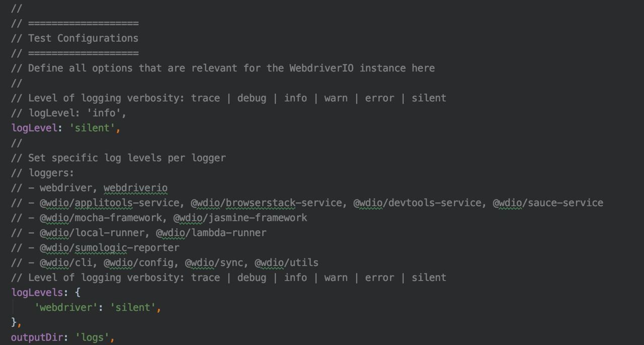This screenshot has height=345, width=644.
Task: Click the 'silent' value of logLevel
Action: click(x=94, y=128)
